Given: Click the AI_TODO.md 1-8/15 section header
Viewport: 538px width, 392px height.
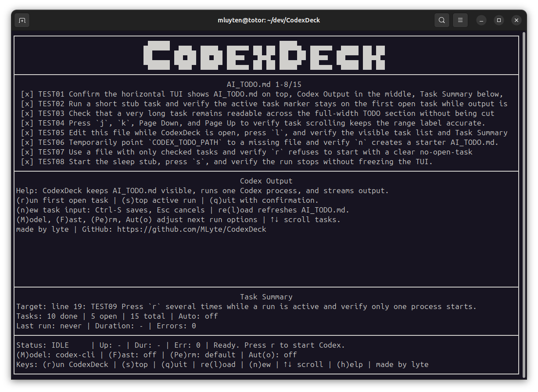Looking at the screenshot, I should [x=264, y=84].
